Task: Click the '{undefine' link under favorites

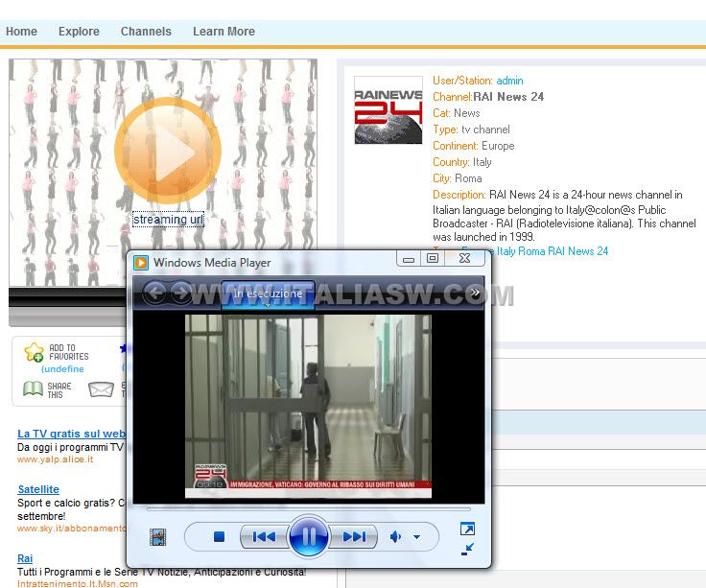Action: click(62, 368)
